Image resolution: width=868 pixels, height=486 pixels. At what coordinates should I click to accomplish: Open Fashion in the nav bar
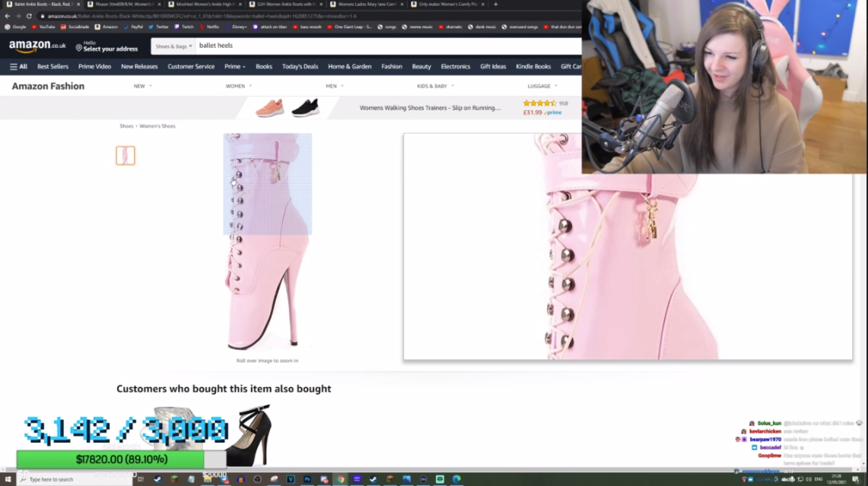point(391,66)
